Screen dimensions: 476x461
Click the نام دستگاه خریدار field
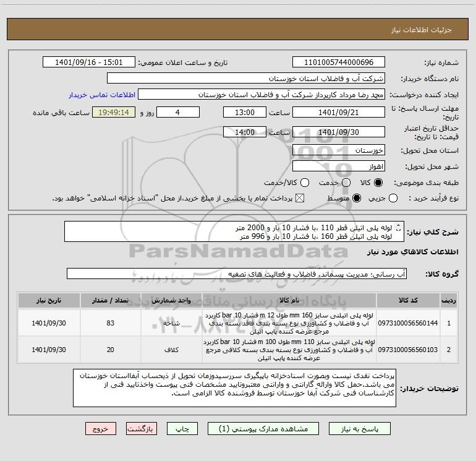[x=246, y=78]
